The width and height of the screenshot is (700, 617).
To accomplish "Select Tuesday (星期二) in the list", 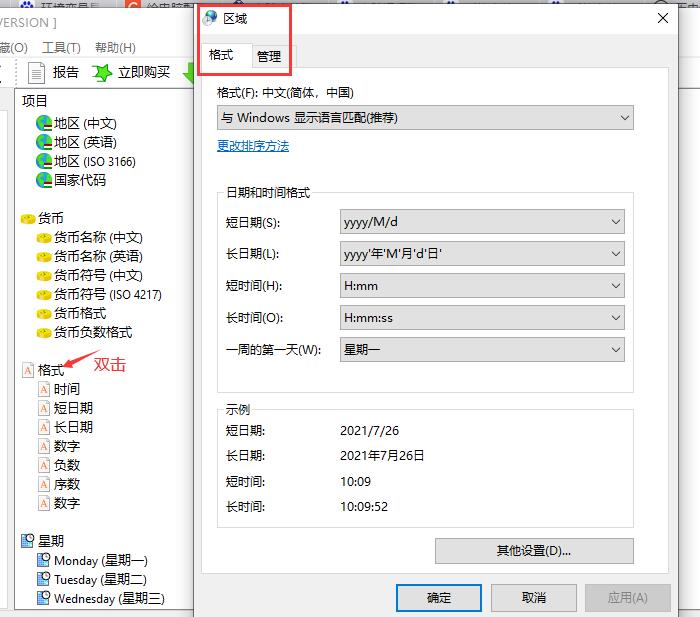I will pyautogui.click(x=100, y=579).
